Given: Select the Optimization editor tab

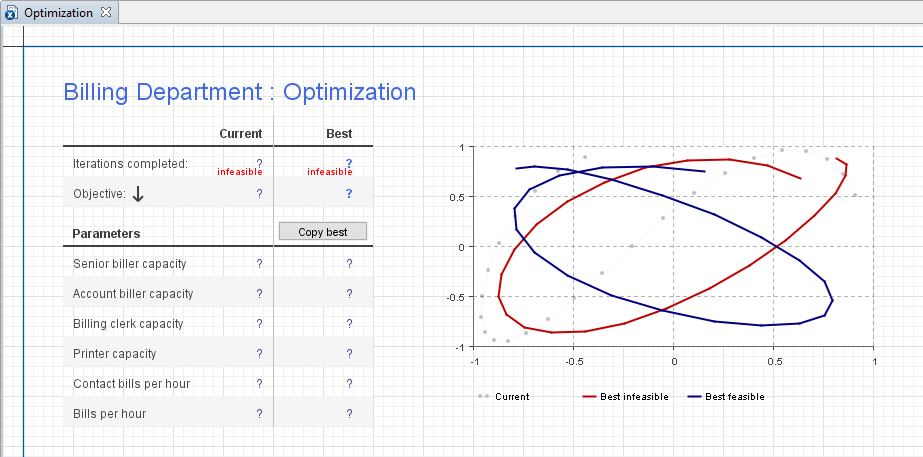Looking at the screenshot, I should click(58, 12).
